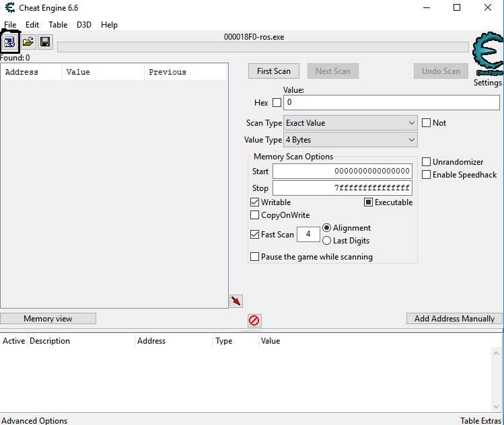Click the Previous column header
Screen dimensions: 504x425
click(186, 72)
